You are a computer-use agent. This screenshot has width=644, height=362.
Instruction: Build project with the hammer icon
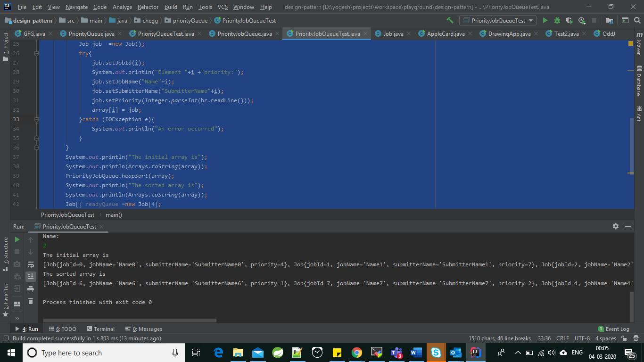450,21
